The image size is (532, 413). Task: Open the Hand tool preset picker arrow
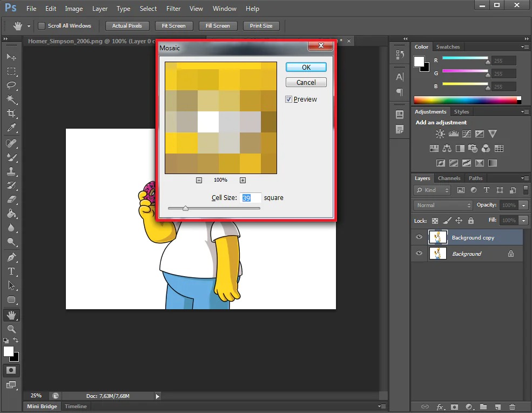[29, 26]
